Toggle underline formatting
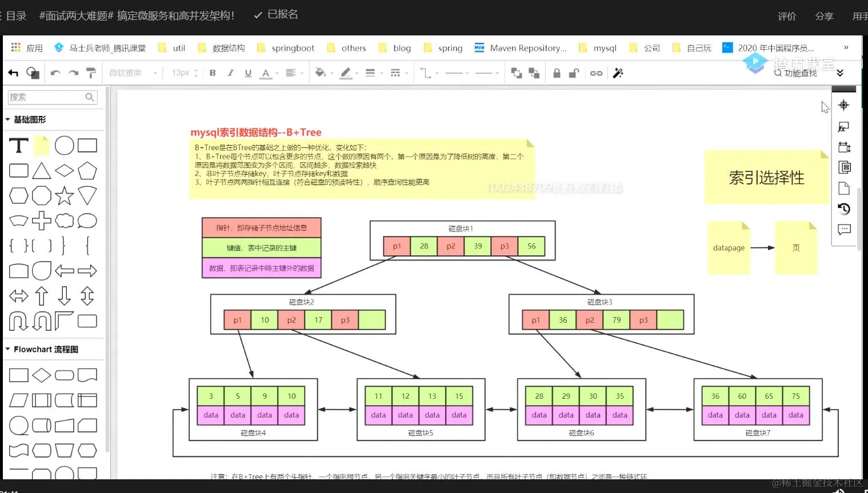Screen dimensions: 868x493 (248, 73)
